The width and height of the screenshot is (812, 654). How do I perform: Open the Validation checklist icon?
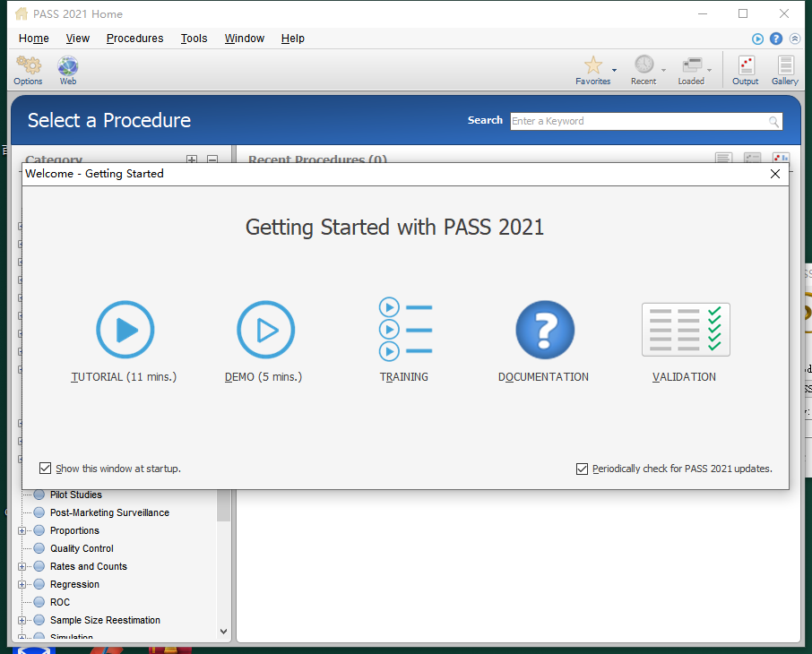click(x=686, y=330)
